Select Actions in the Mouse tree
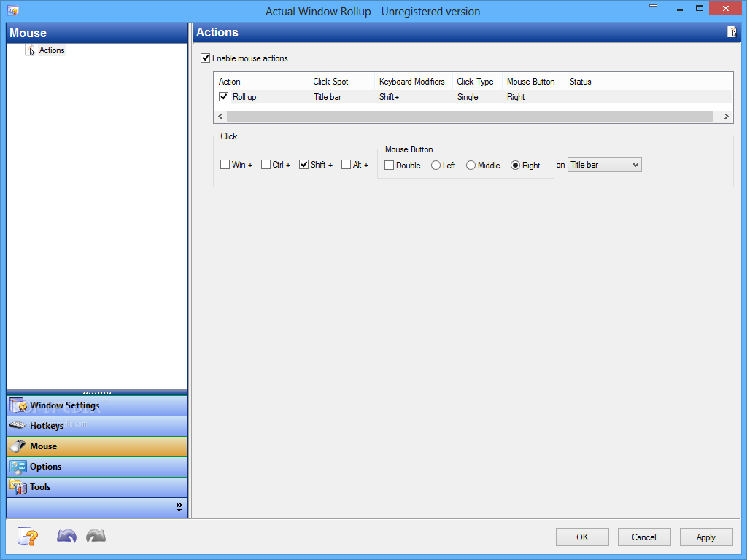Viewport: 747px width, 560px height. coord(52,50)
